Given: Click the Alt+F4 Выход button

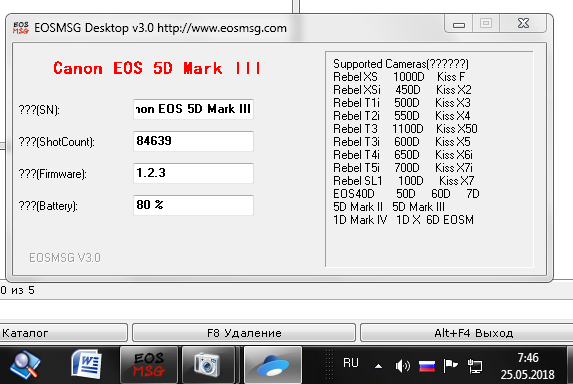Looking at the screenshot, I should [467, 333].
